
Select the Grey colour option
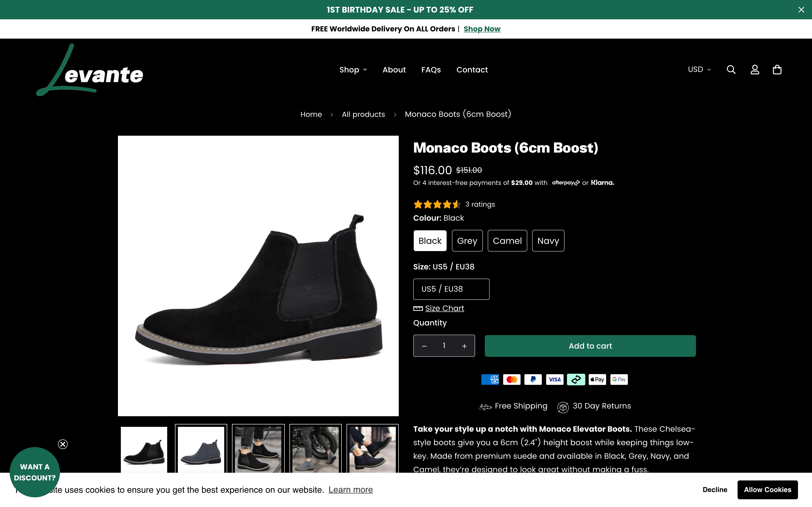pos(467,240)
